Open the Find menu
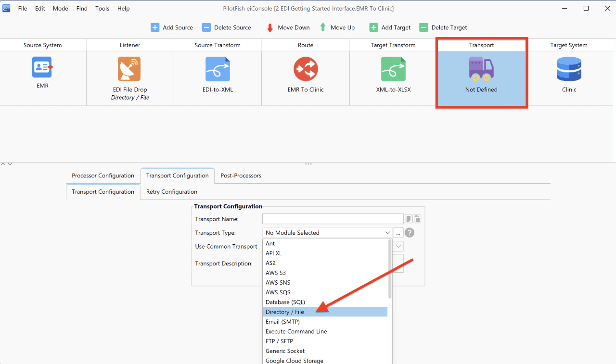Image resolution: width=616 pixels, height=364 pixels. pos(82,9)
